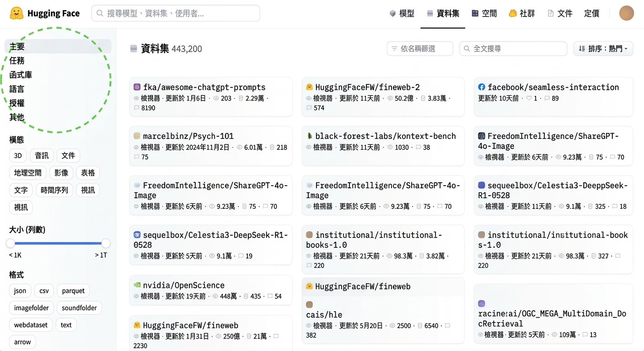Click the avatar on the fineweb card updated 1月31日
The image size is (644, 351).
pos(137,325)
